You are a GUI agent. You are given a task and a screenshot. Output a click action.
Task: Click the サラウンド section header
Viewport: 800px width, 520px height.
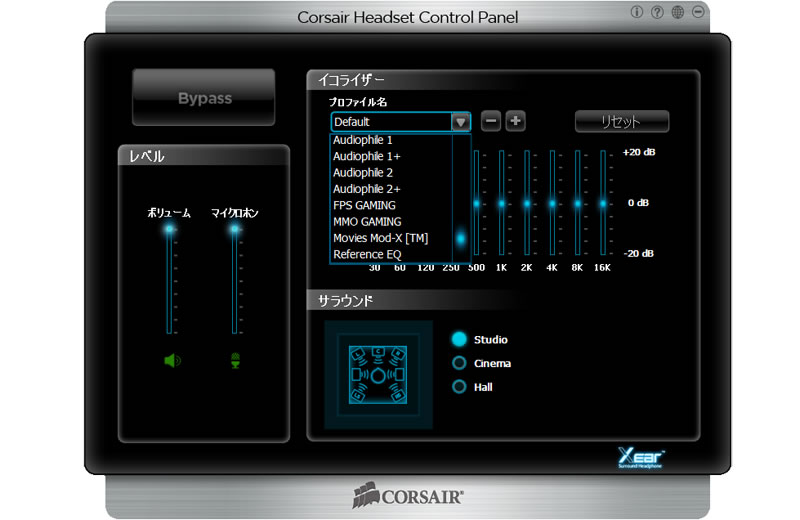coord(345,301)
